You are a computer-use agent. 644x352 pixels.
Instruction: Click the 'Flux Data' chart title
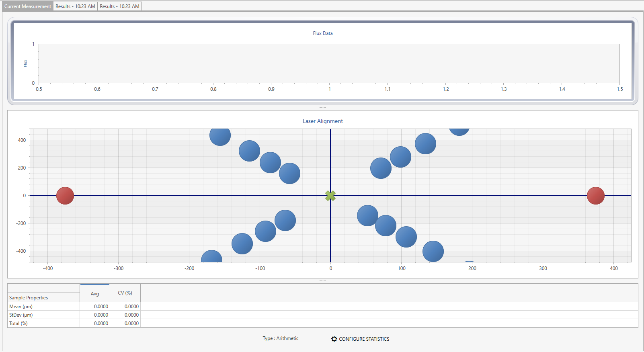[x=323, y=33]
